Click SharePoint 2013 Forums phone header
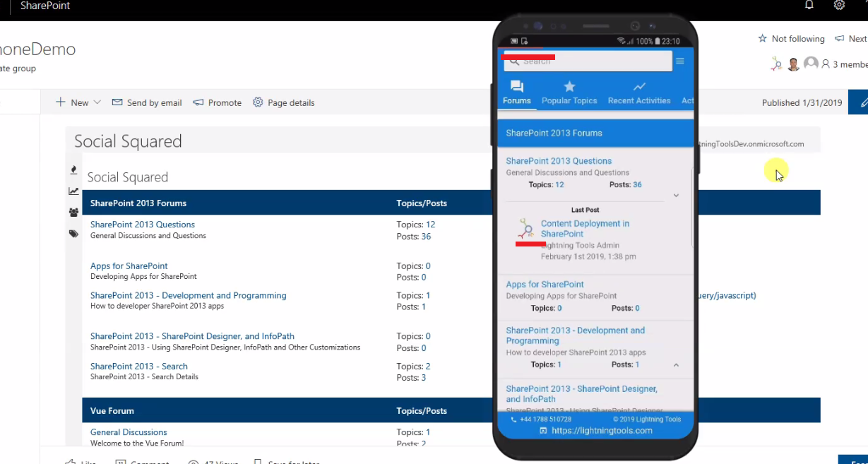 (596, 133)
